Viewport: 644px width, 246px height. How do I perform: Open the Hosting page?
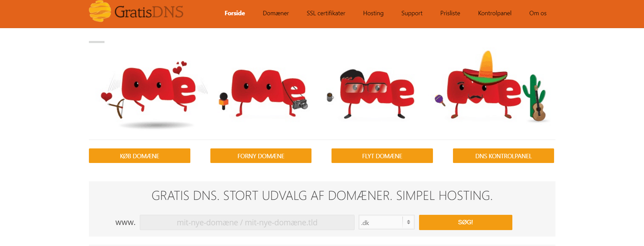(373, 13)
